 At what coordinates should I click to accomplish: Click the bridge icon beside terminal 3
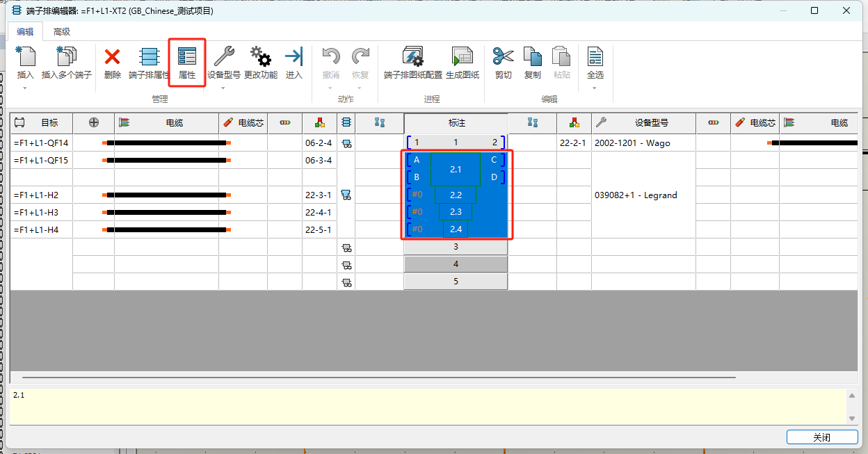click(x=346, y=247)
